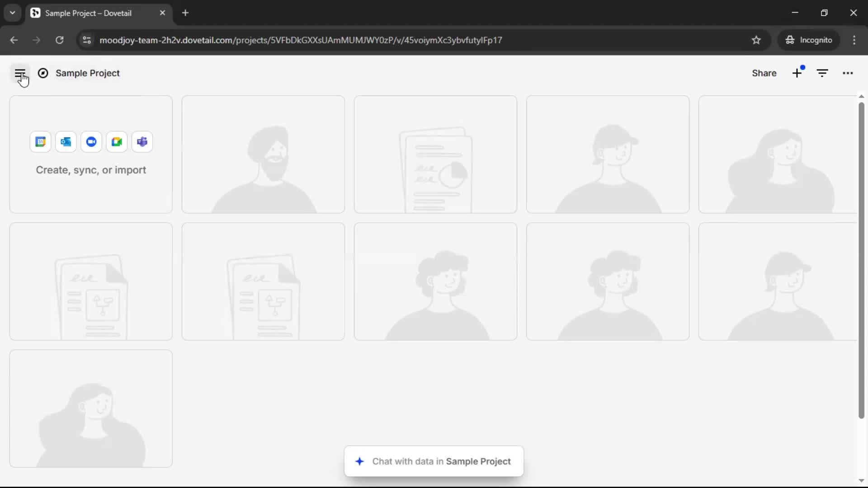This screenshot has height=488, width=868.
Task: Open the pie chart document card
Action: [x=435, y=155]
